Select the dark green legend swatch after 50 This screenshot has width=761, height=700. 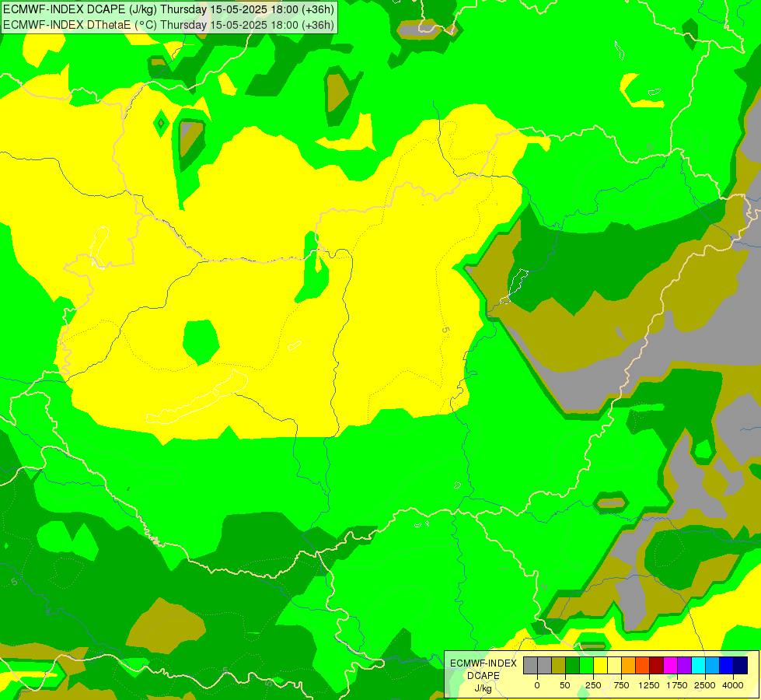[x=572, y=665]
